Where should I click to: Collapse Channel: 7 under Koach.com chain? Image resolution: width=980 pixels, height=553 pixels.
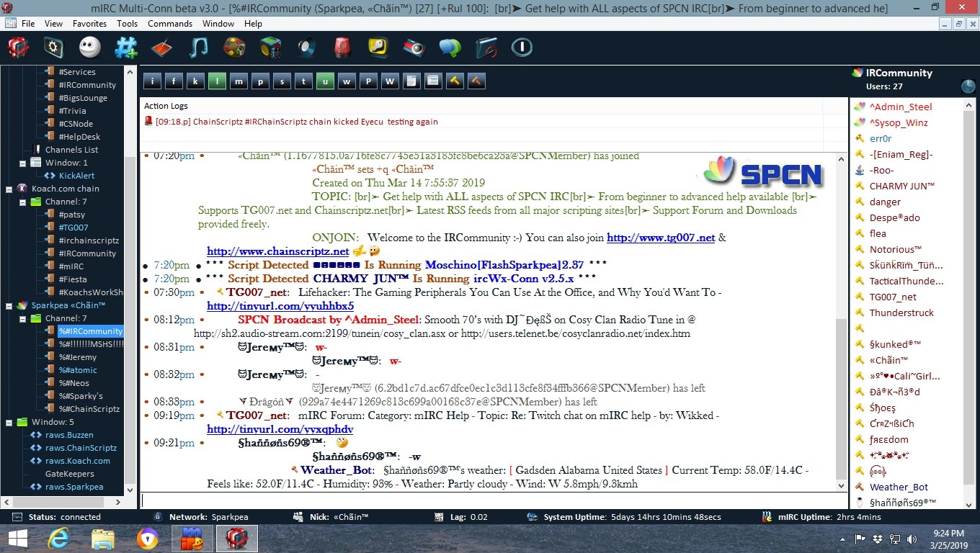[x=22, y=202]
